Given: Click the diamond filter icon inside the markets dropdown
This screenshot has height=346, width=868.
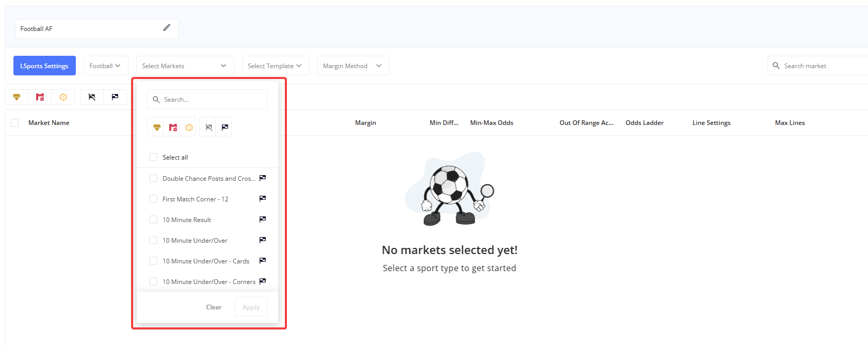Looking at the screenshot, I should [x=157, y=128].
